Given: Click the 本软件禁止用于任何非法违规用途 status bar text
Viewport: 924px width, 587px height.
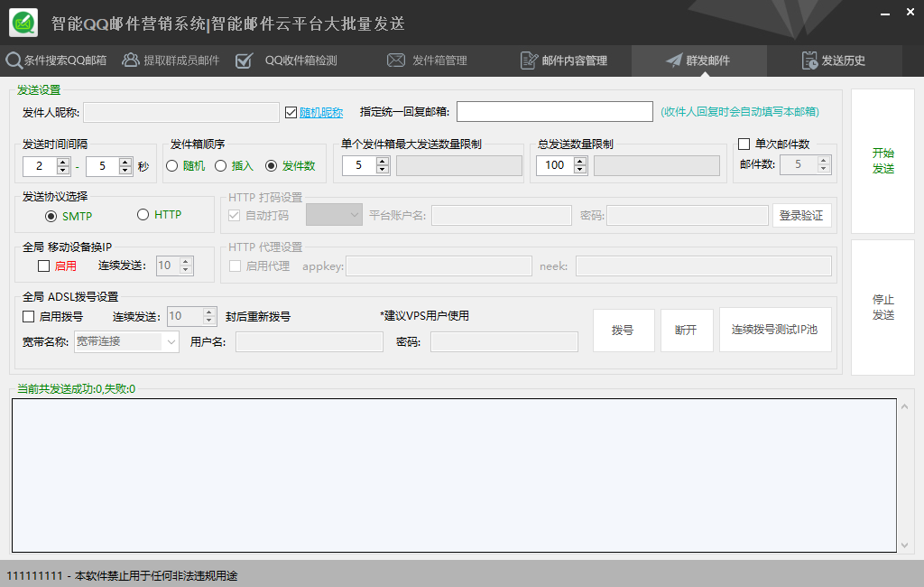Looking at the screenshot, I should [156, 576].
